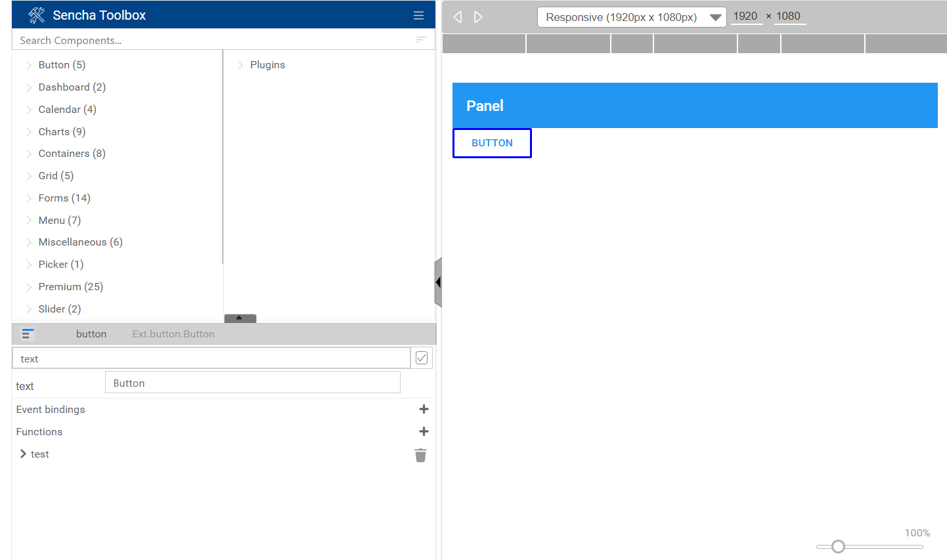Select the button tab in the properties panel
This screenshot has width=947, height=560.
coord(91,334)
